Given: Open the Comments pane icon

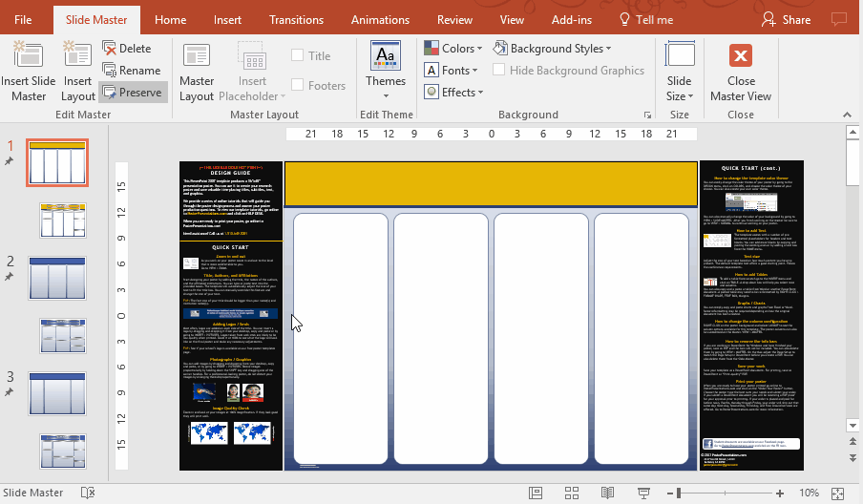Looking at the screenshot, I should tap(839, 20).
